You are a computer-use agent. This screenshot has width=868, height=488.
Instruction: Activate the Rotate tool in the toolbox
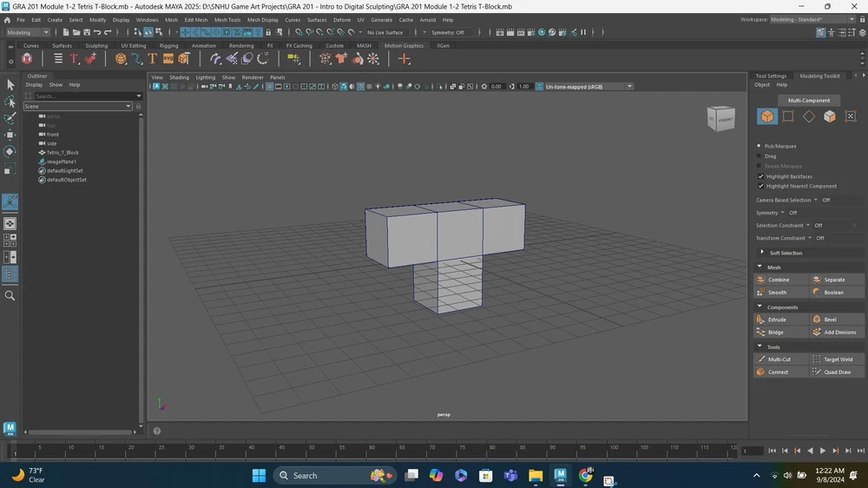point(10,151)
